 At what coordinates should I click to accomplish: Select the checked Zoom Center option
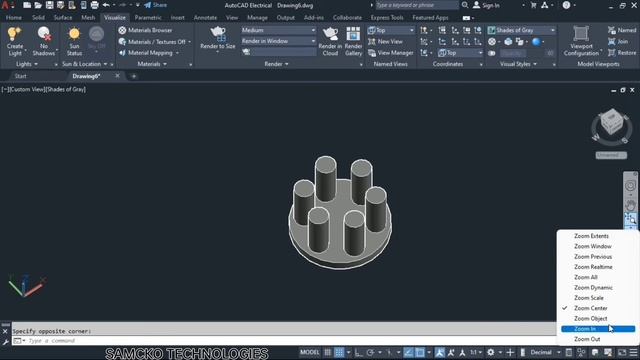[x=591, y=308]
